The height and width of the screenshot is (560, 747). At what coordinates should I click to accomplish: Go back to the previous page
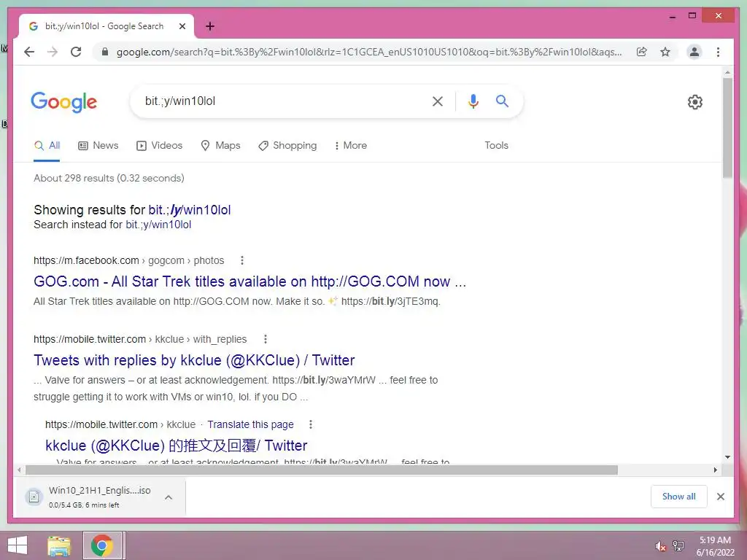click(x=29, y=52)
